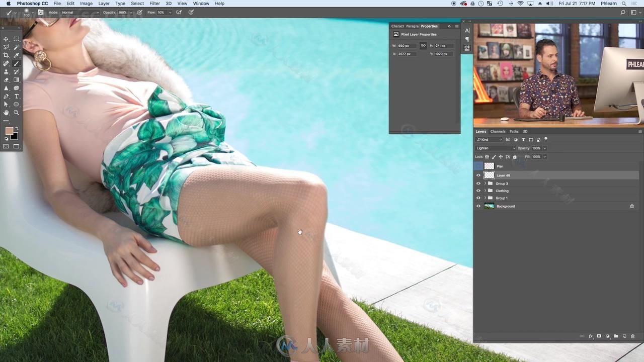Select the Crop tool

tap(6, 55)
